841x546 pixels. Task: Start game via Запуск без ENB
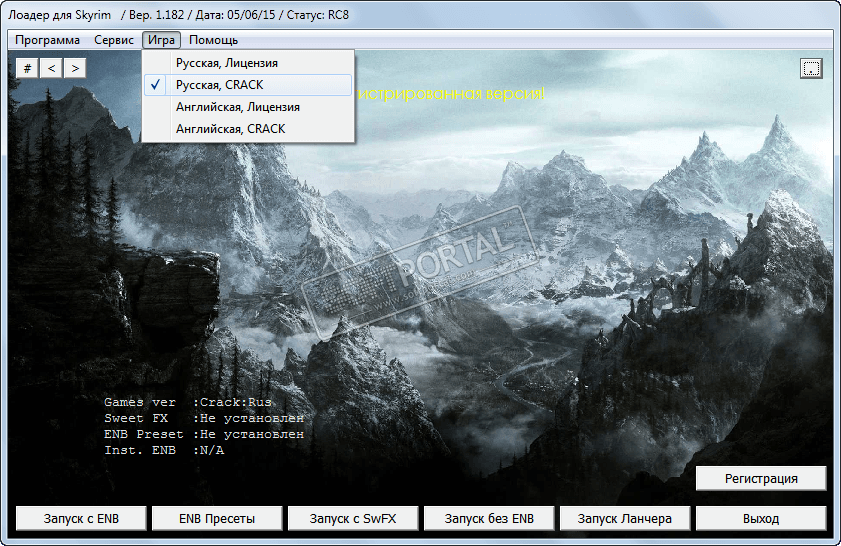[489, 519]
